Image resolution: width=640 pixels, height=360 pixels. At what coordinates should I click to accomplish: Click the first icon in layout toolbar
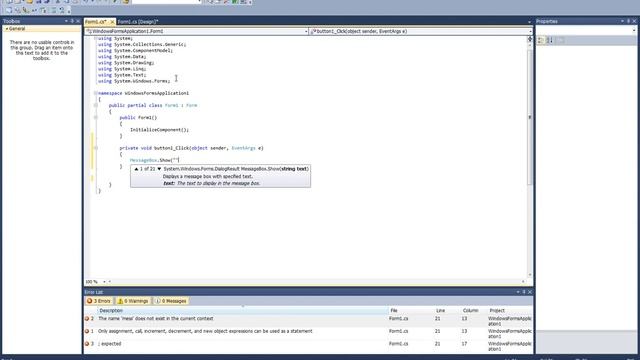pos(9,10)
